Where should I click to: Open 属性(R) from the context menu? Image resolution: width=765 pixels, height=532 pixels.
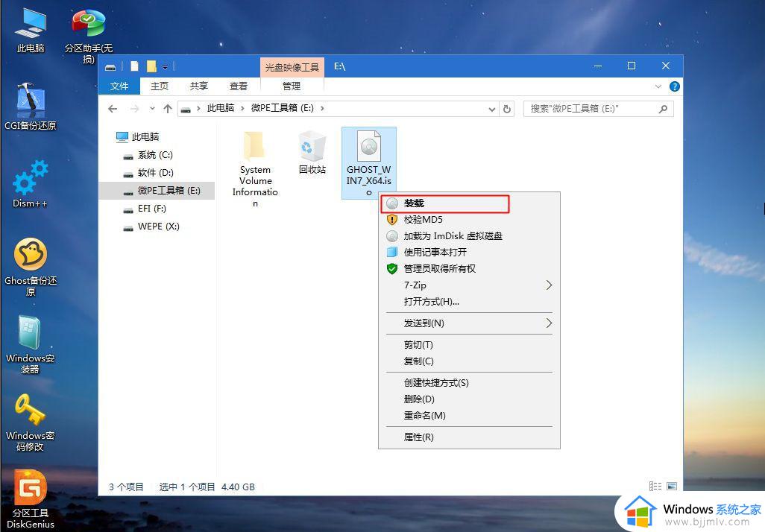tap(469, 437)
